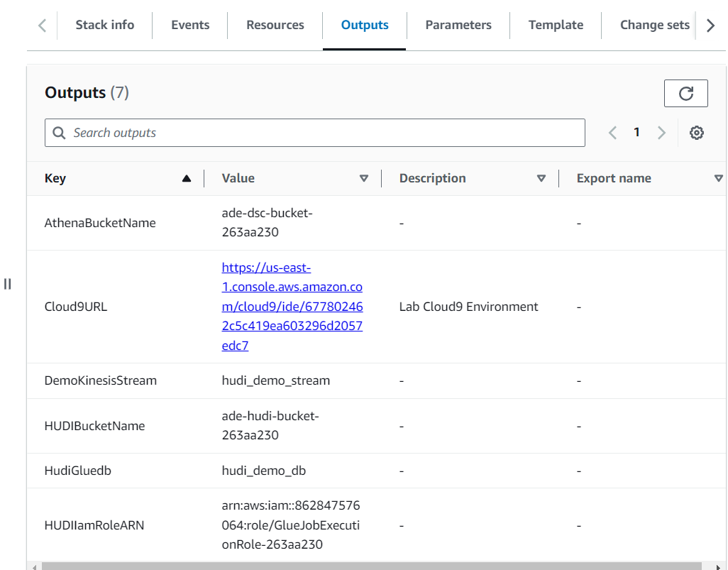Select the Change sets tab
Viewport: 728px width, 570px height.
point(653,25)
